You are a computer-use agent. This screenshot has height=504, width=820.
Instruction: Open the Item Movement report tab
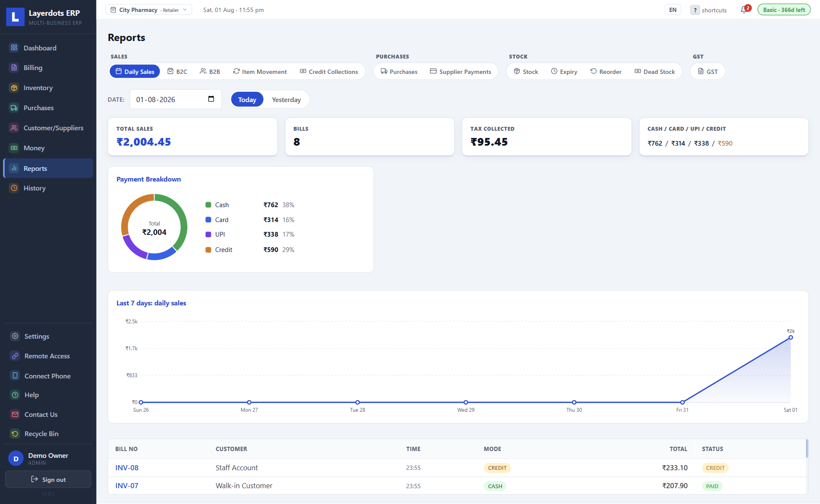point(260,71)
